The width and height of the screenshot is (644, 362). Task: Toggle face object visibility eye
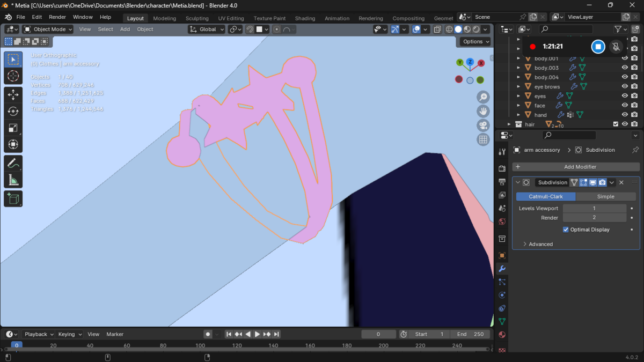(x=625, y=105)
